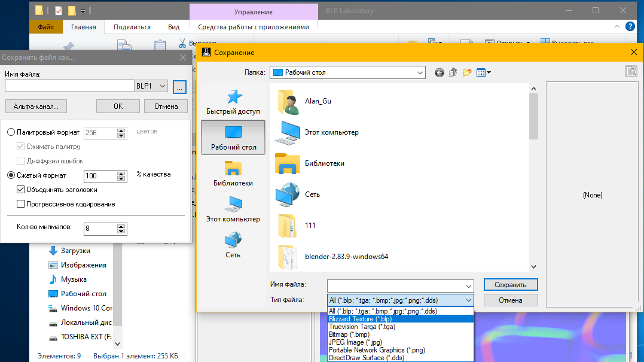Viewport: 644px width, 362px height.
Task: Click the OK button in save-as dialog
Action: click(118, 107)
